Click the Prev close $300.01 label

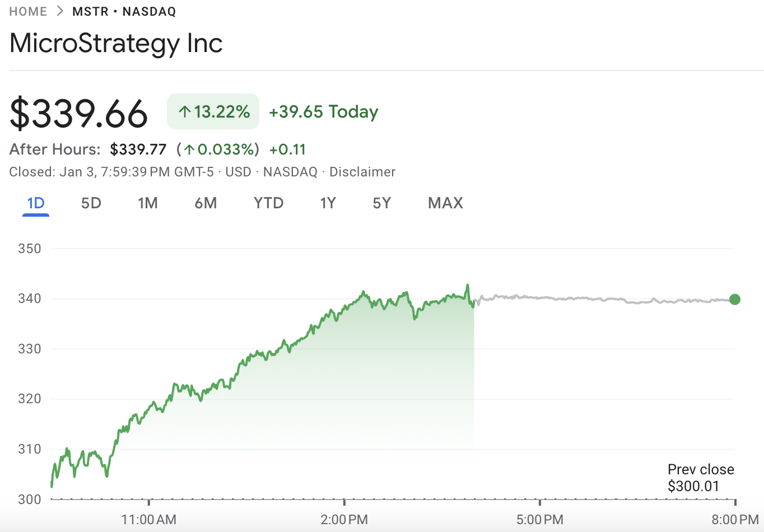coord(700,478)
